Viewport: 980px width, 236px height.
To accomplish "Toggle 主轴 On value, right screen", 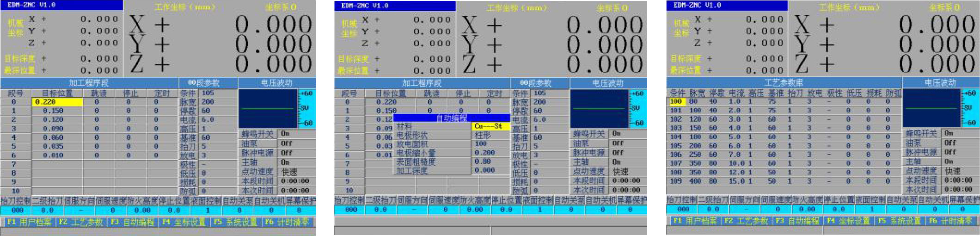I will [961, 161].
